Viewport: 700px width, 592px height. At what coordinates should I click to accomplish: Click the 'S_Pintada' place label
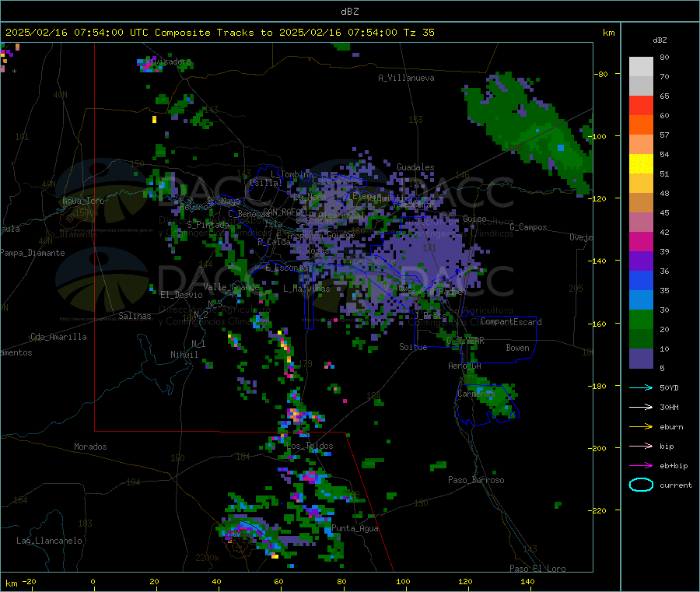pos(208,224)
